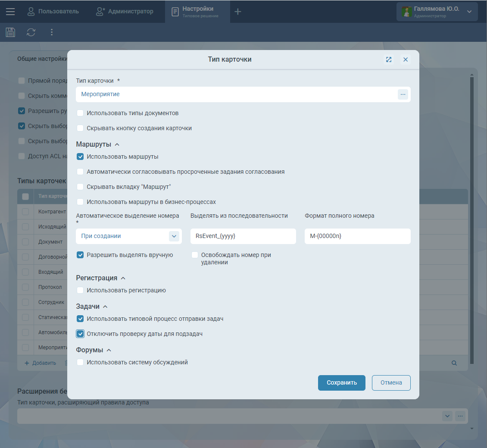Enable Использовать типы документов checkbox

click(80, 113)
